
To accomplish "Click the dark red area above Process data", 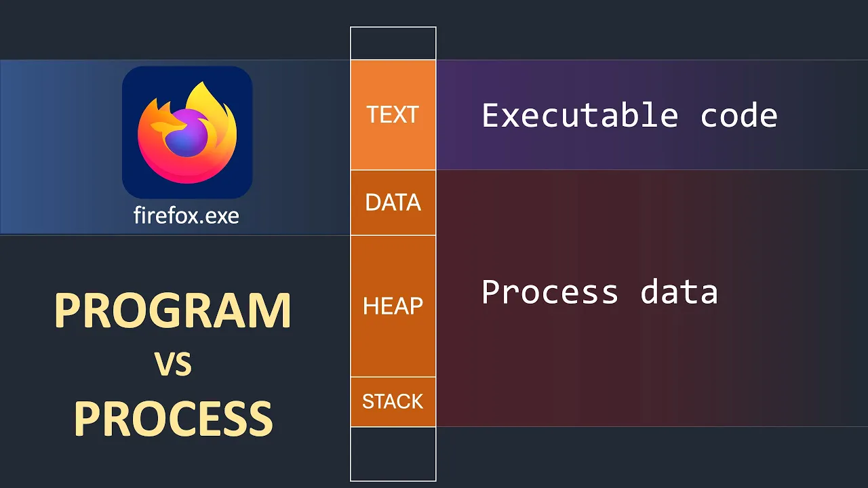I will point(610,217).
